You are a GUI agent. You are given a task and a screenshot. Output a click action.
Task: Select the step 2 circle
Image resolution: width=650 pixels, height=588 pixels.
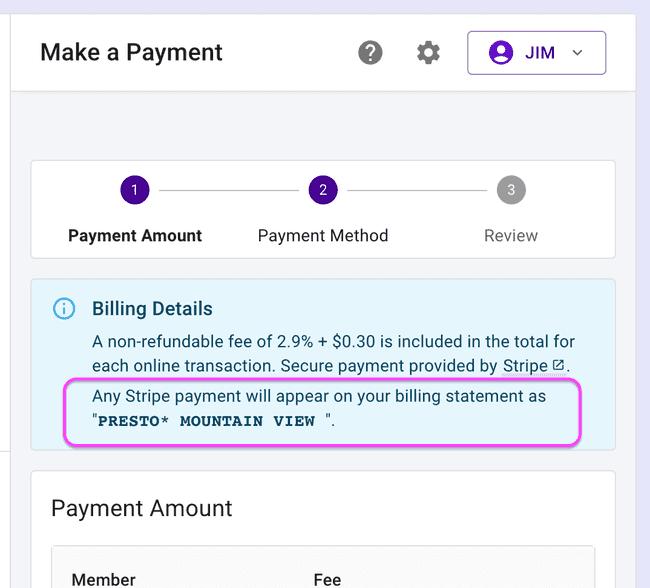tap(323, 190)
